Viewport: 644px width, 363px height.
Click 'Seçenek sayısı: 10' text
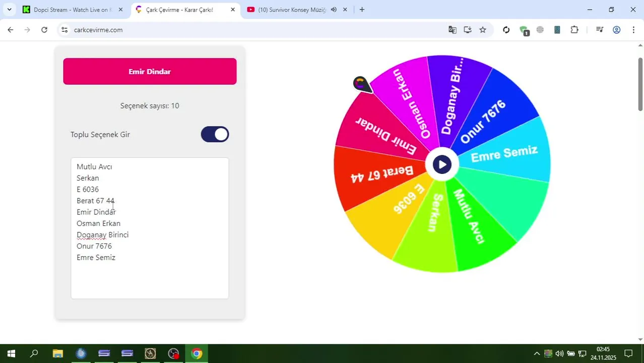point(150,105)
